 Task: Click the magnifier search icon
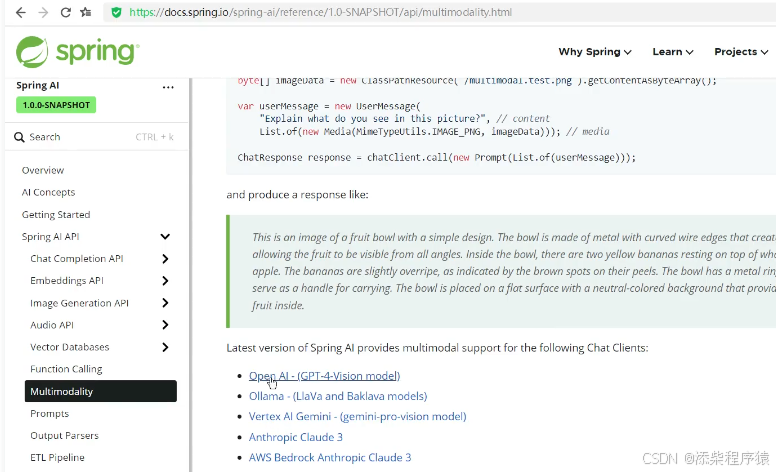tap(19, 137)
